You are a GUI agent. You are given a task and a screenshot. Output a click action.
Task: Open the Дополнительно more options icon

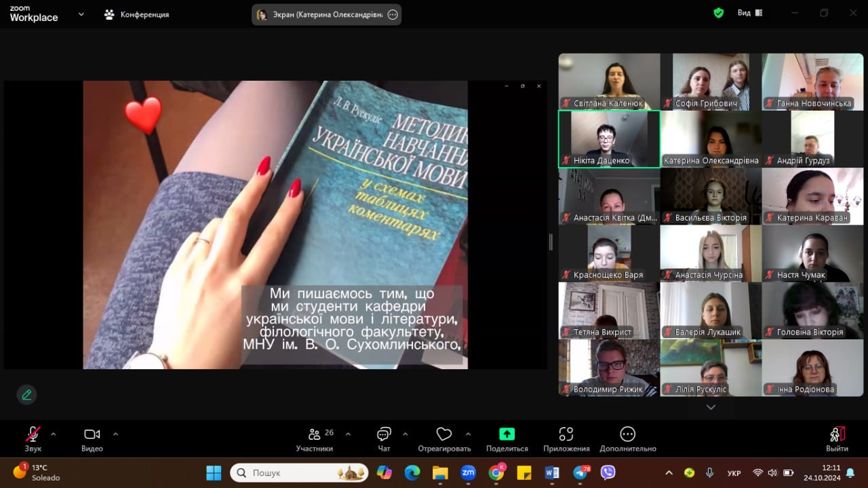tap(627, 434)
